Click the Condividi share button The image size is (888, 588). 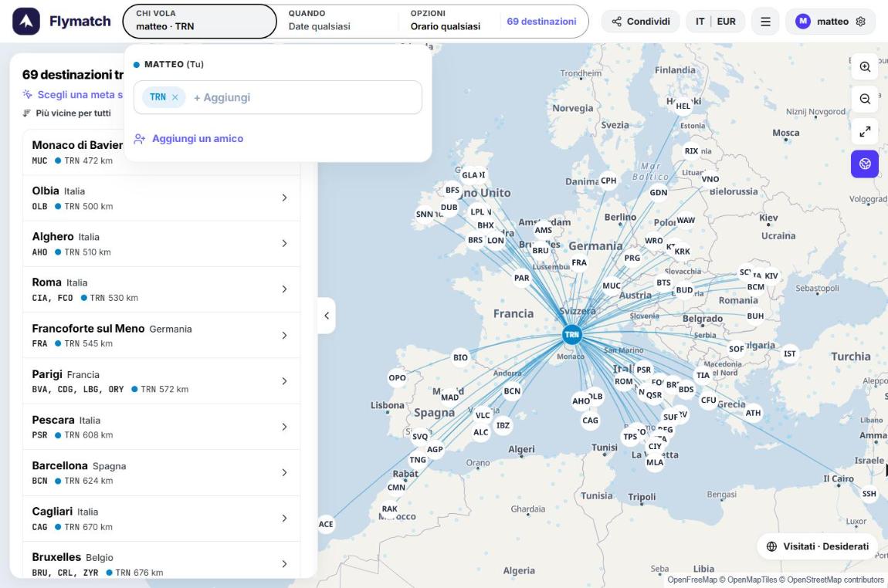(640, 22)
